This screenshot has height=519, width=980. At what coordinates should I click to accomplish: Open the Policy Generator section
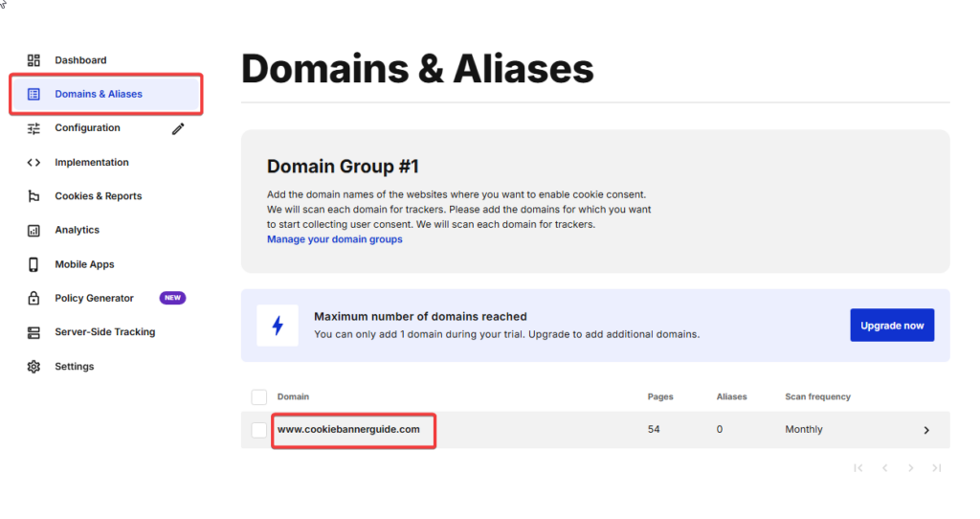coord(95,298)
